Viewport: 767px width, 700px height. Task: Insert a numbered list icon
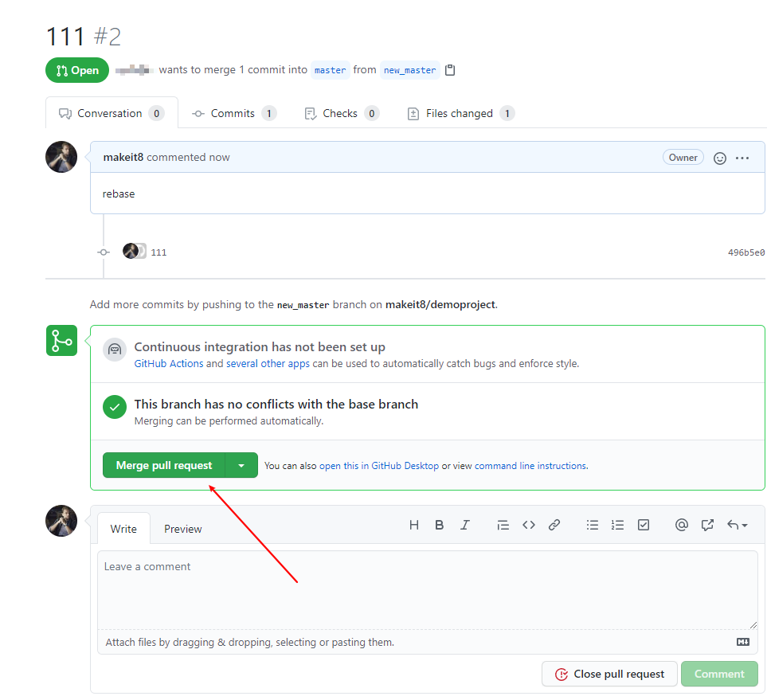(x=617, y=525)
